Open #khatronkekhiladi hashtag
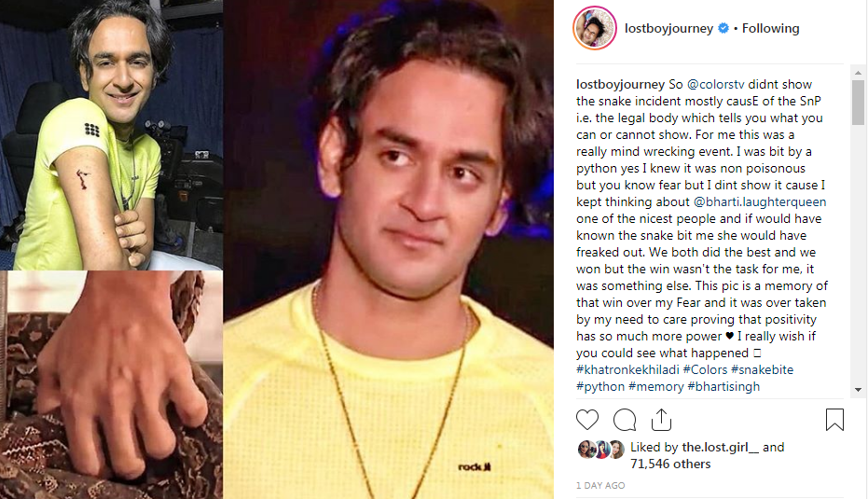 pos(627,370)
